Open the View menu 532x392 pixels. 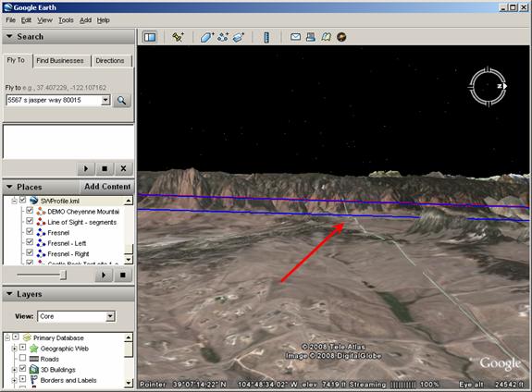click(44, 20)
